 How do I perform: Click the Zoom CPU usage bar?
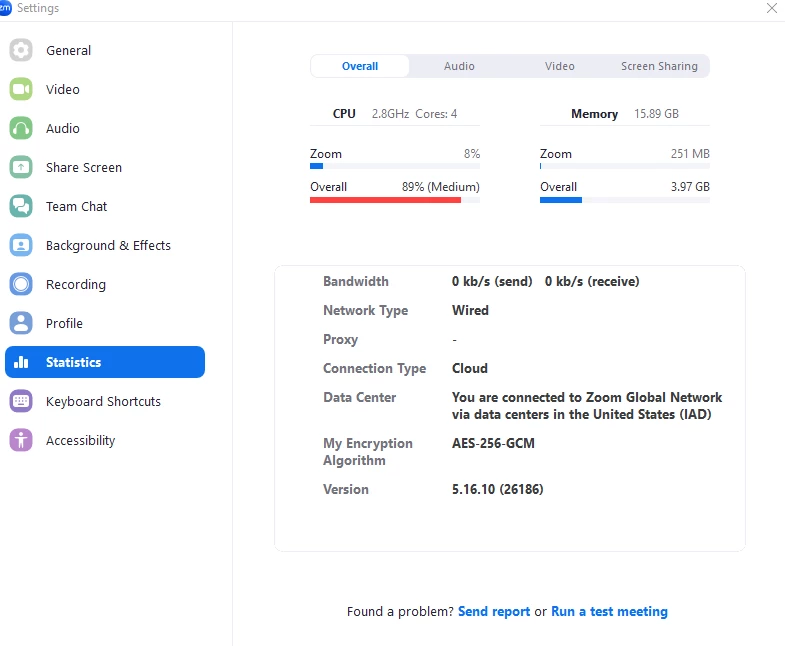[x=395, y=166]
